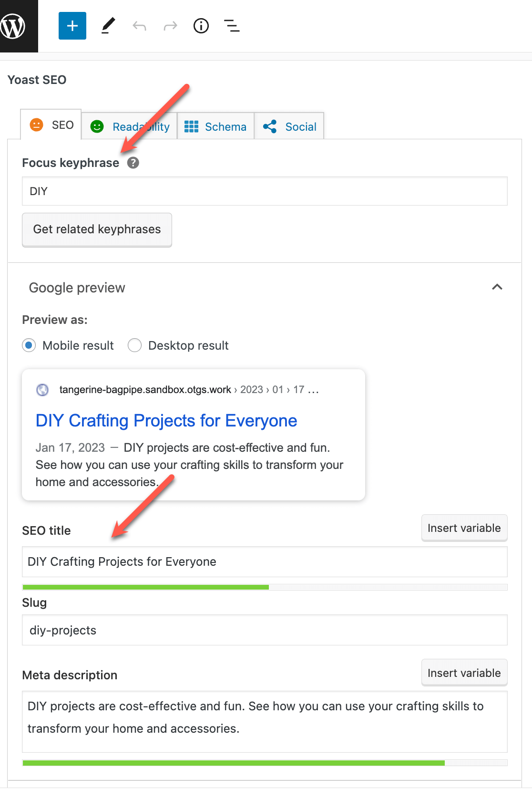Open the document details info icon

click(201, 26)
